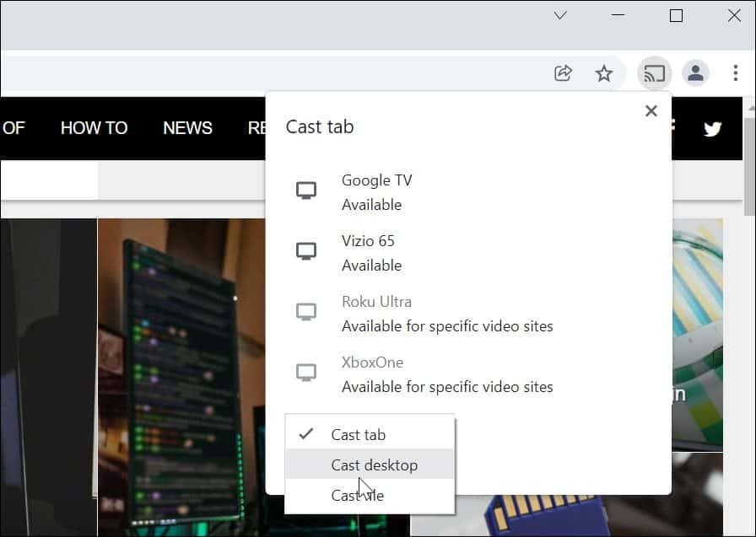756x537 pixels.
Task: Click the 'Cast tab' popup heading
Action: pyautogui.click(x=320, y=126)
